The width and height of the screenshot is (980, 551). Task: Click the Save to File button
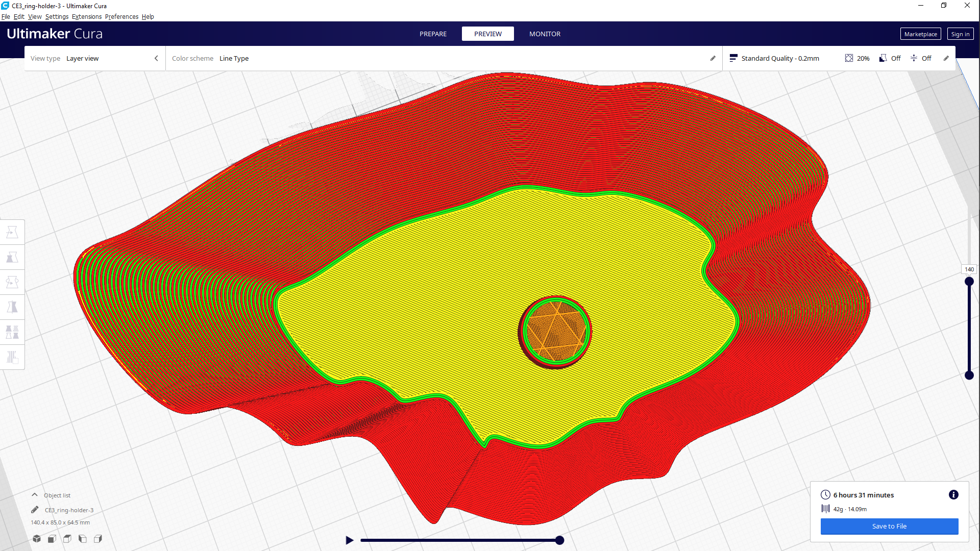tap(889, 526)
